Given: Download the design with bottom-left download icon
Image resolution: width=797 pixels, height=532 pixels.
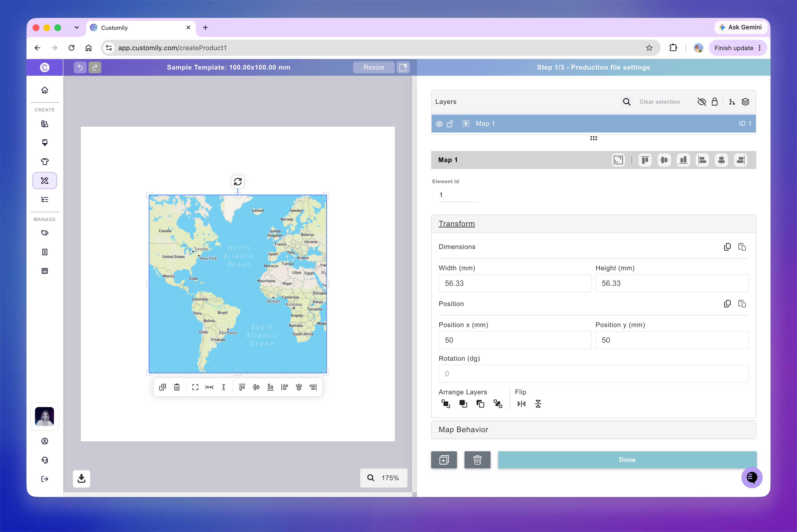Looking at the screenshot, I should (81, 478).
